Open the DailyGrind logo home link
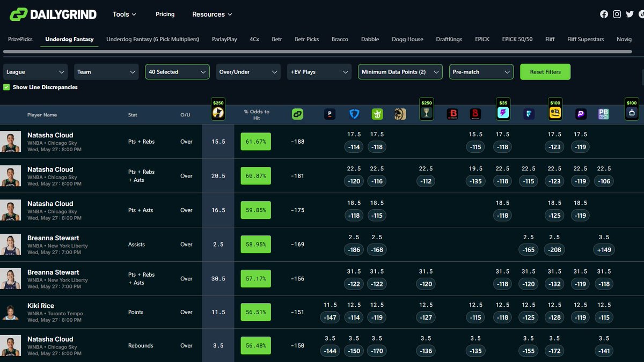This screenshot has height=362, width=644. pyautogui.click(x=53, y=14)
